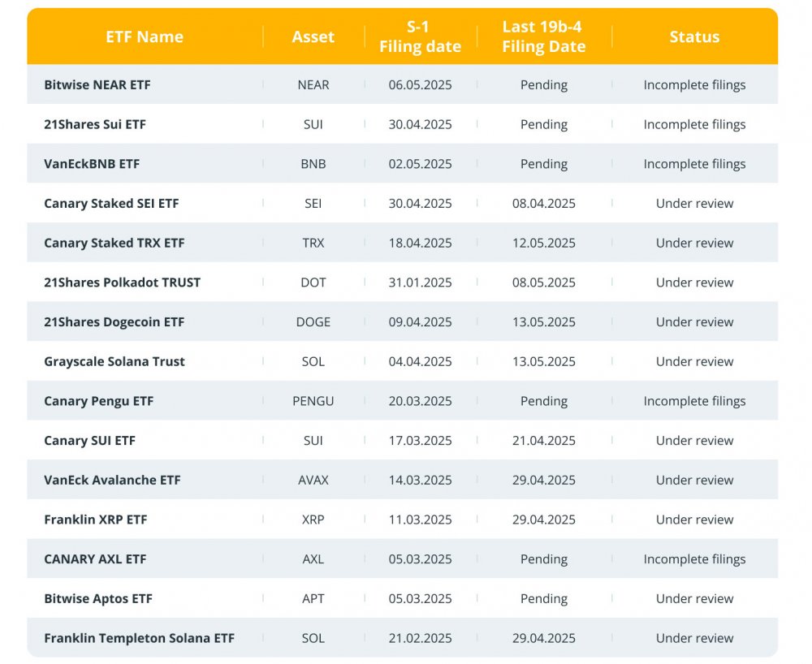This screenshot has height=664, width=812.
Task: Click the Asset column header
Action: pyautogui.click(x=313, y=37)
